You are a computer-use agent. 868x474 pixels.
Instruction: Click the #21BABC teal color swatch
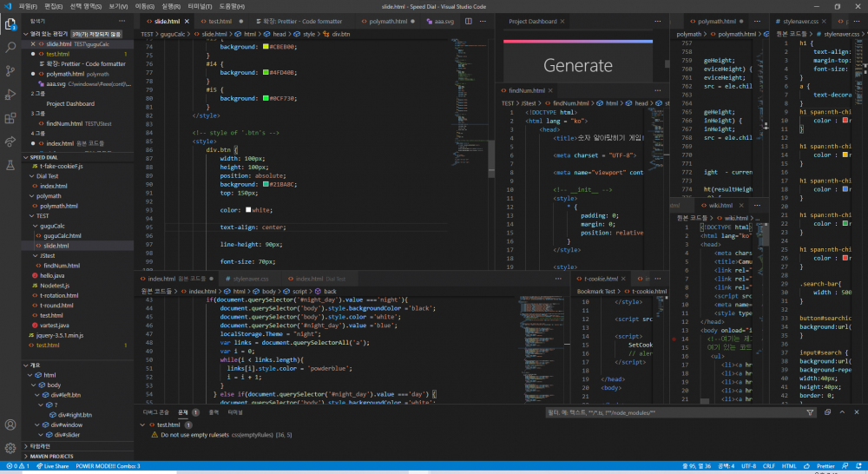[x=266, y=184]
